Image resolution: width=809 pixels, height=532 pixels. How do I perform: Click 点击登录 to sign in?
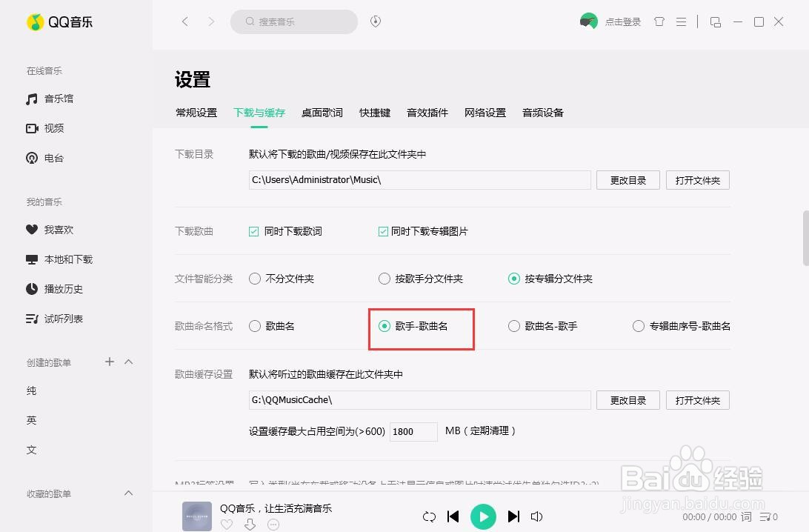(x=623, y=21)
